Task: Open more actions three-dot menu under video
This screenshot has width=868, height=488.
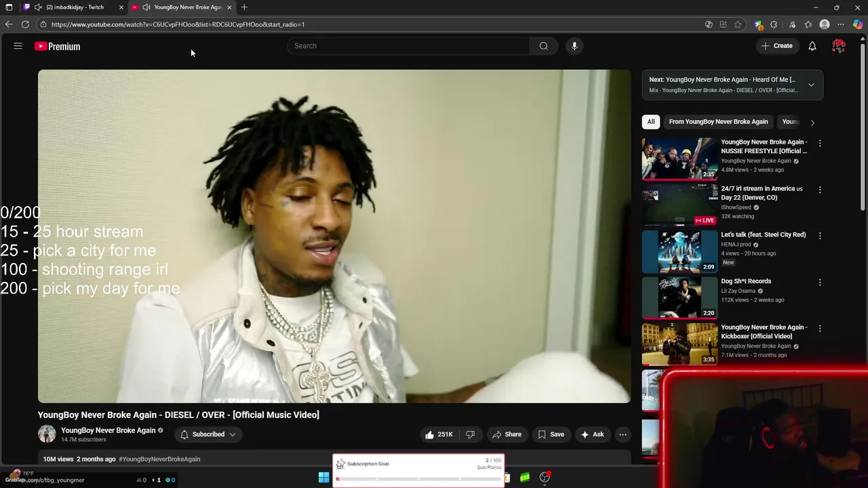Action: (623, 434)
